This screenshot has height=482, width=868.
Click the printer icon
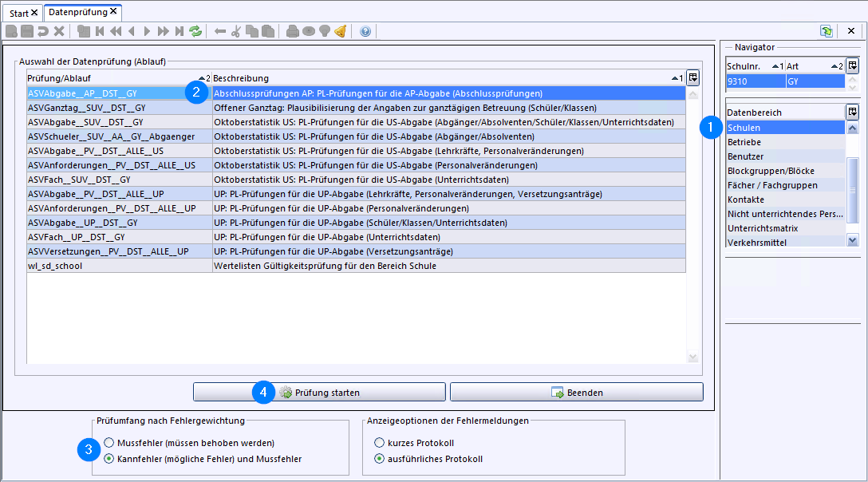[293, 31]
